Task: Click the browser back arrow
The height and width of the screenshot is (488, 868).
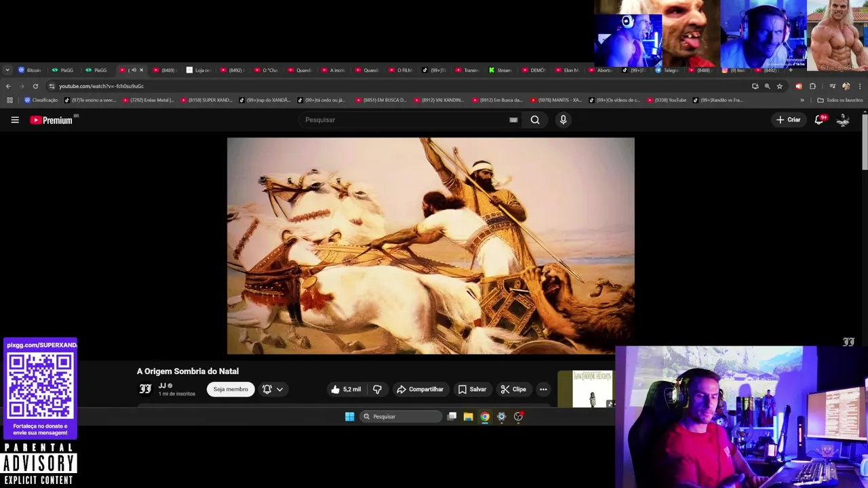Action: 8,86
